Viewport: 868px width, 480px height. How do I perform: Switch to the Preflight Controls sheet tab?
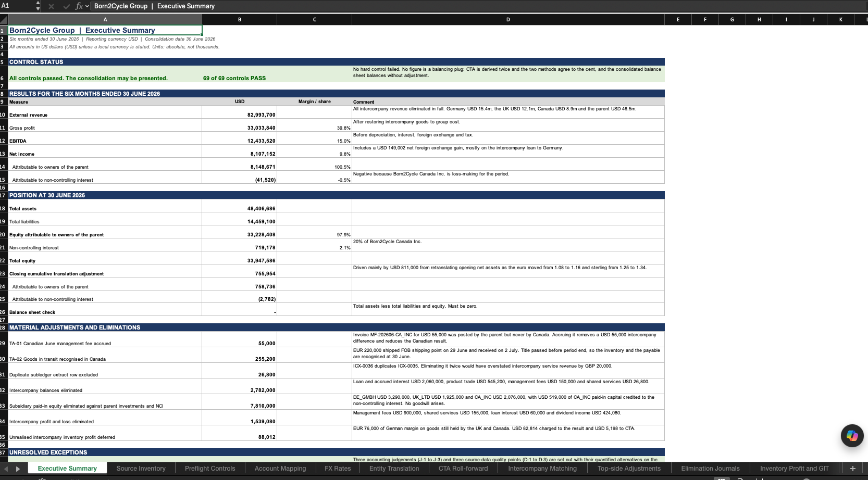coord(210,469)
